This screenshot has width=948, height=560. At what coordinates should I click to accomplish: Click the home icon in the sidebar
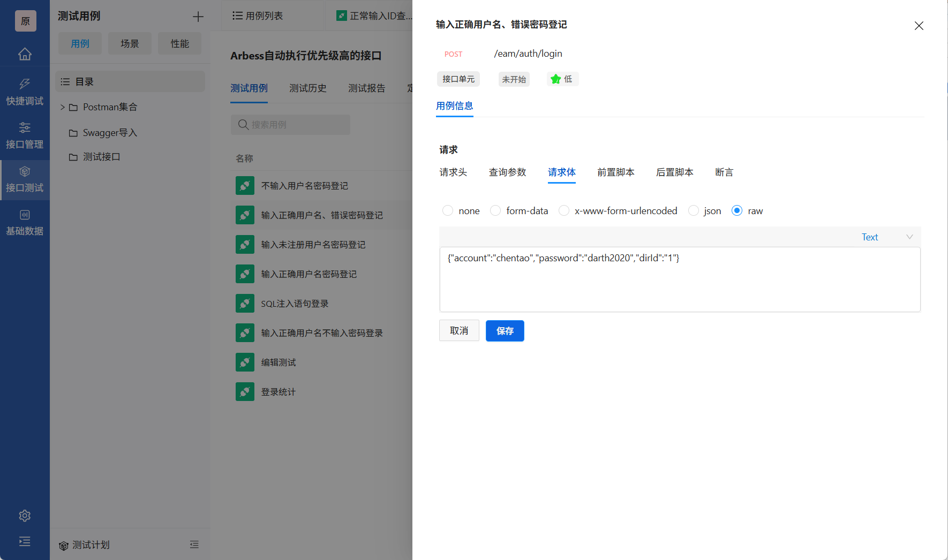pos(25,54)
